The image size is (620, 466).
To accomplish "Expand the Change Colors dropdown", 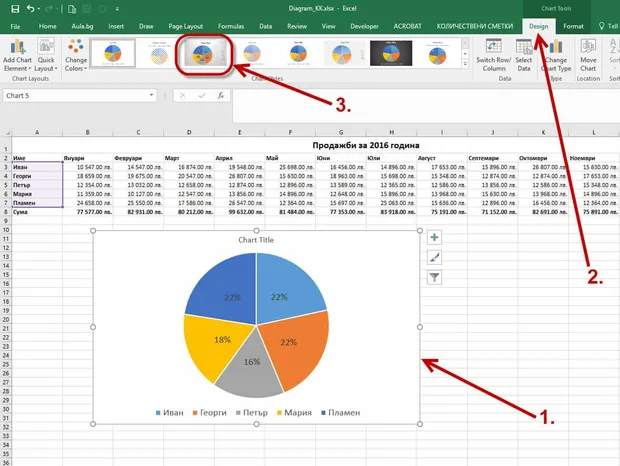I will coord(76,55).
